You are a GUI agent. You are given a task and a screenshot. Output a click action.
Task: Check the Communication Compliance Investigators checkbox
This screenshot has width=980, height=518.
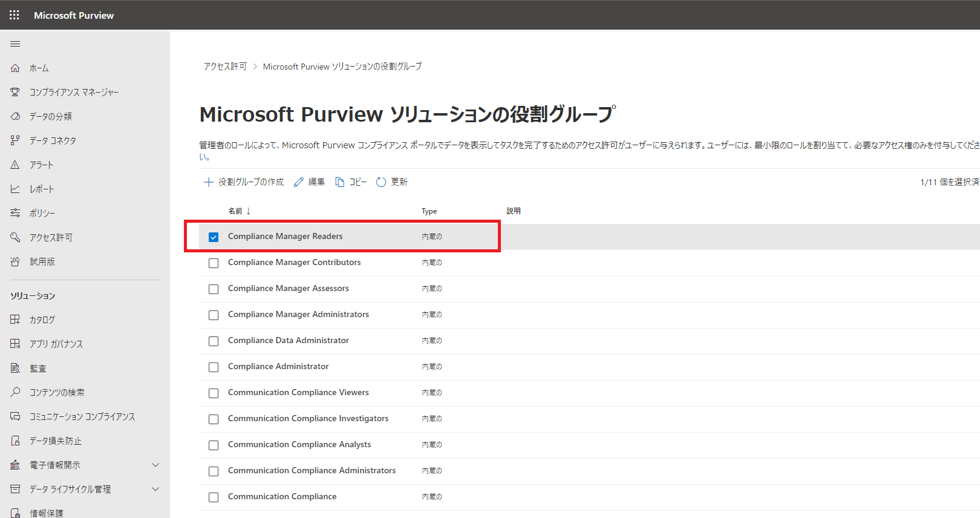tap(214, 419)
